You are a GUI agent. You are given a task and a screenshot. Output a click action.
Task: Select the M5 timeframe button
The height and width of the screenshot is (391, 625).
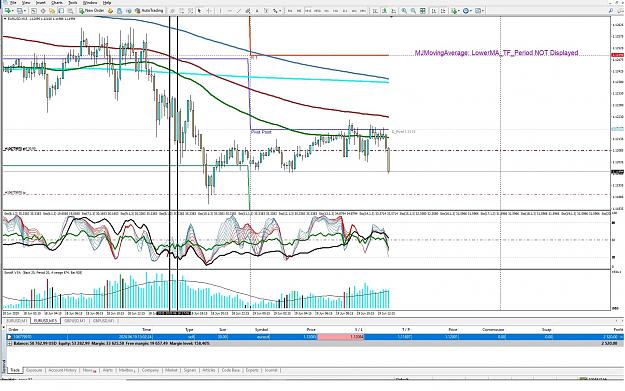pyautogui.click(x=299, y=11)
